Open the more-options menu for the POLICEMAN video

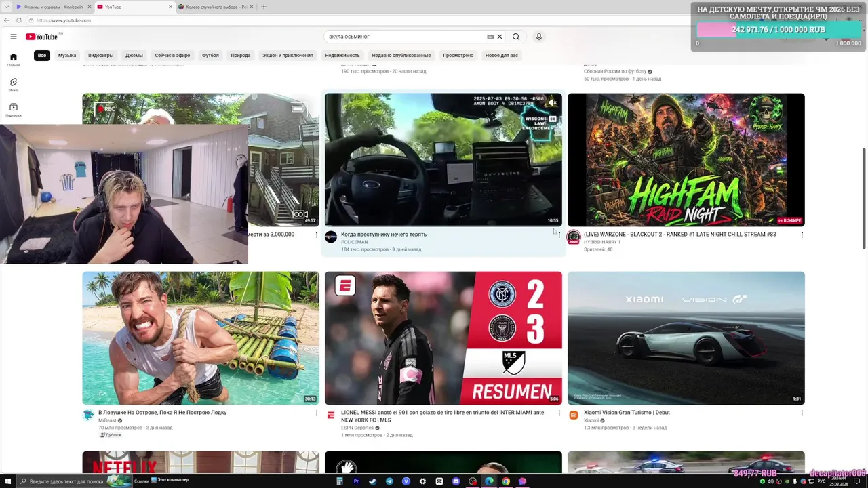559,235
